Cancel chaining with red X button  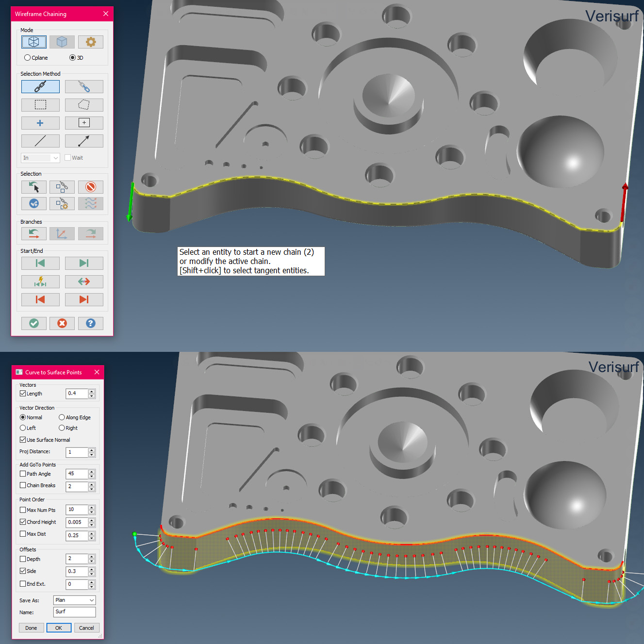click(x=62, y=323)
